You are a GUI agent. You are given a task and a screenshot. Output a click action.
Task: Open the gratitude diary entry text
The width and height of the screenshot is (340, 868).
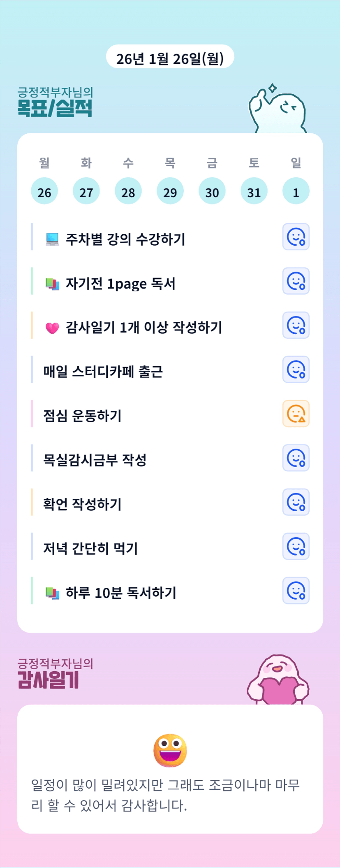pos(166,795)
